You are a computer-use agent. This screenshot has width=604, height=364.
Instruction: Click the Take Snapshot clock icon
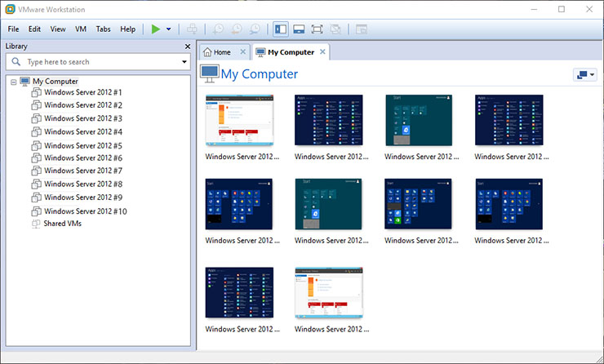tap(219, 29)
